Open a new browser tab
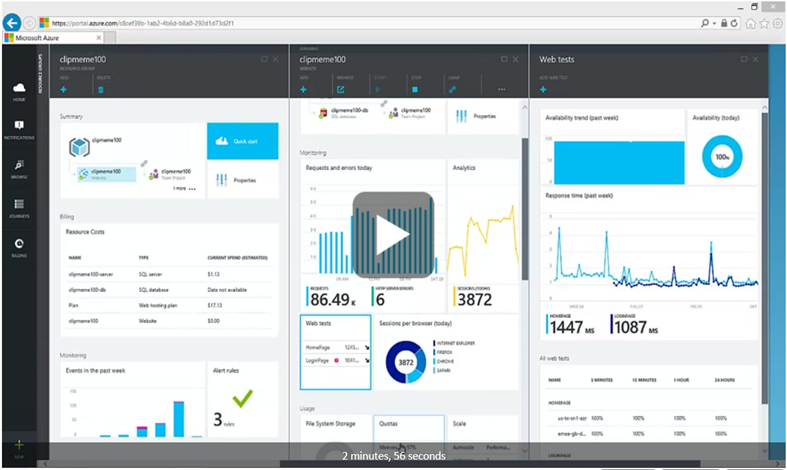 (110, 38)
